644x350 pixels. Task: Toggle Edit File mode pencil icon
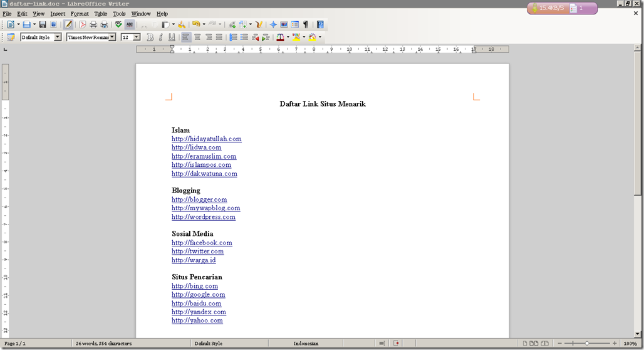pyautogui.click(x=68, y=24)
